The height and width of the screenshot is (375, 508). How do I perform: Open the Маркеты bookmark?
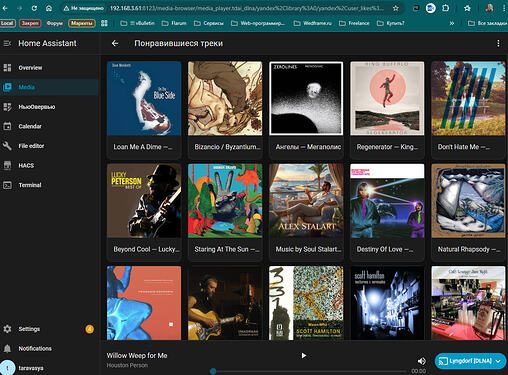(x=82, y=23)
